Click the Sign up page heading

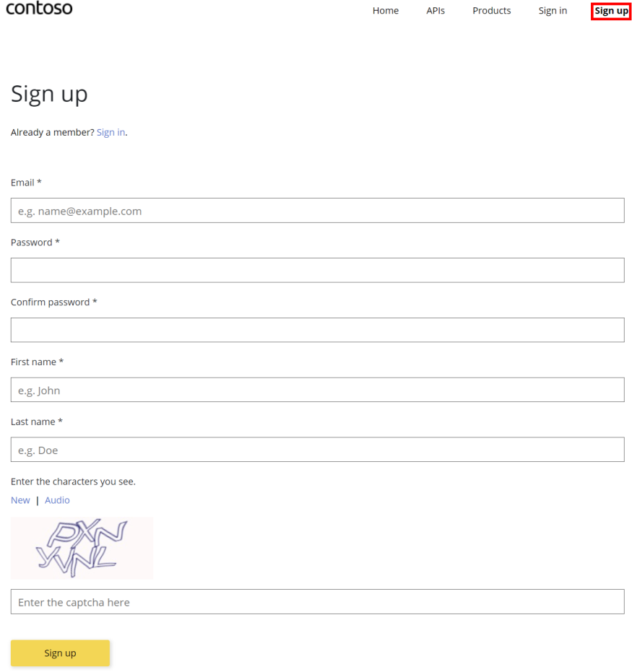(48, 94)
